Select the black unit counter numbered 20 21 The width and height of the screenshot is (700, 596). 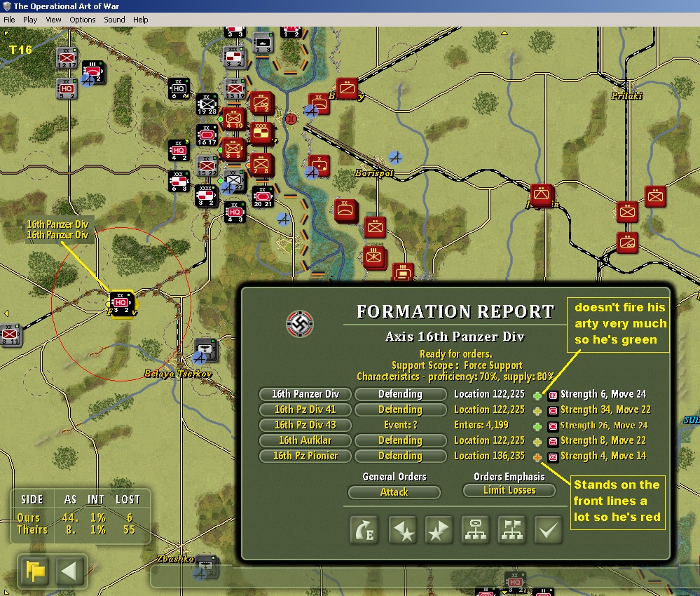(x=263, y=197)
